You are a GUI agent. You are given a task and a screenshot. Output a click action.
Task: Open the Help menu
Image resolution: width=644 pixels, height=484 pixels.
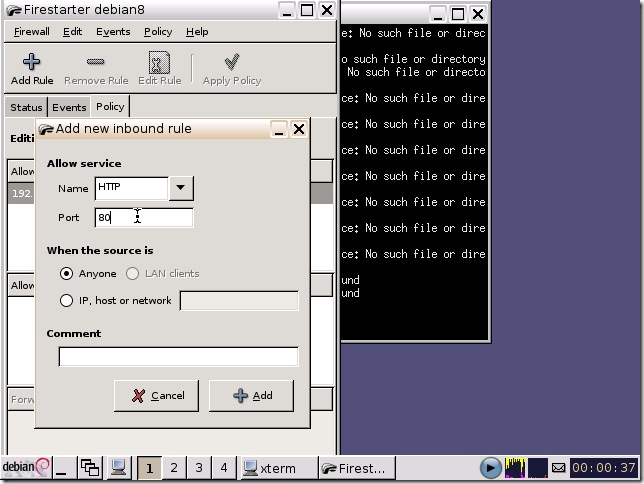[x=197, y=32]
